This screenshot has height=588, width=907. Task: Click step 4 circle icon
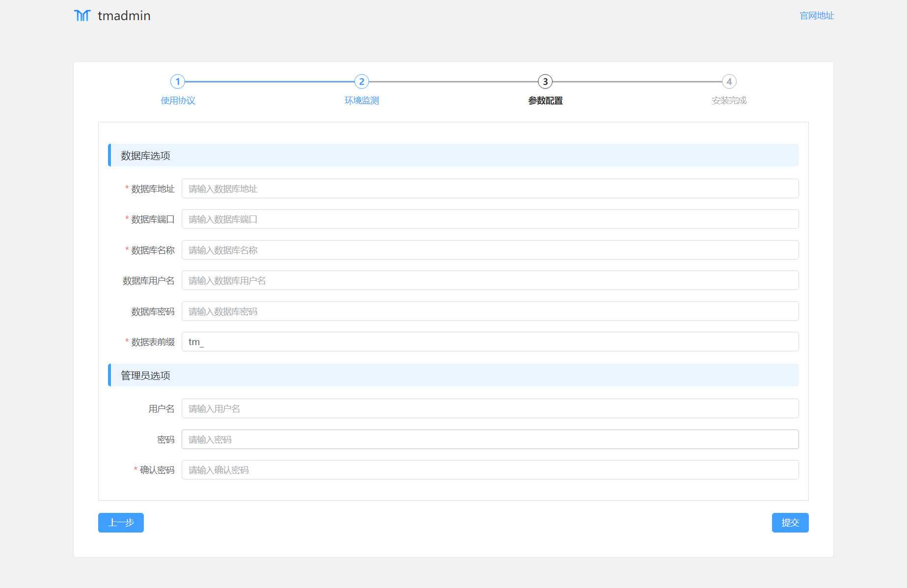coord(729,81)
